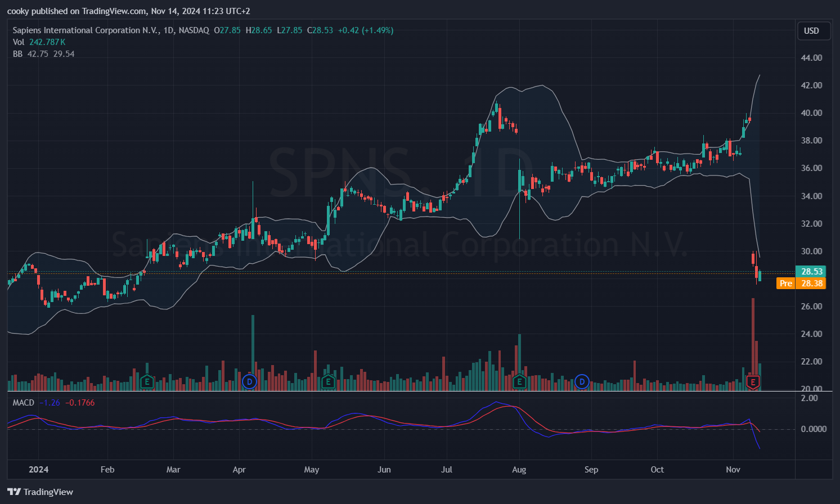Click the 24.00 price axis label
The width and height of the screenshot is (840, 504).
coord(811,334)
